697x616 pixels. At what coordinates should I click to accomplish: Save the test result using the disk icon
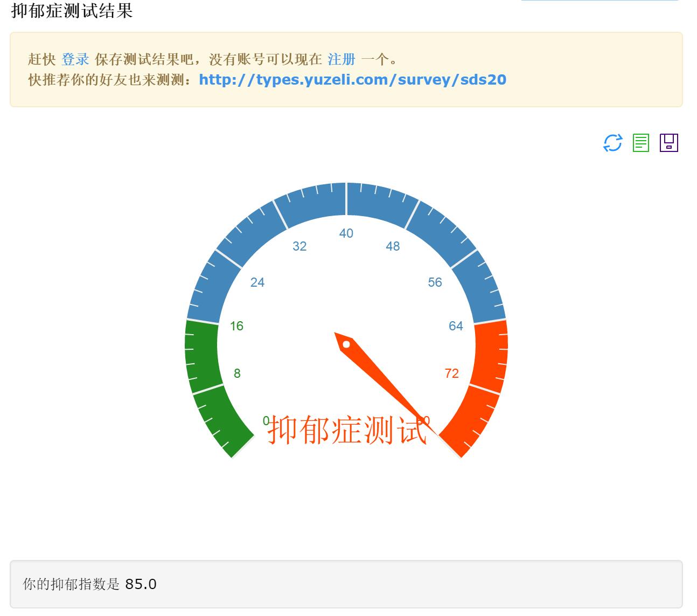pyautogui.click(x=668, y=143)
